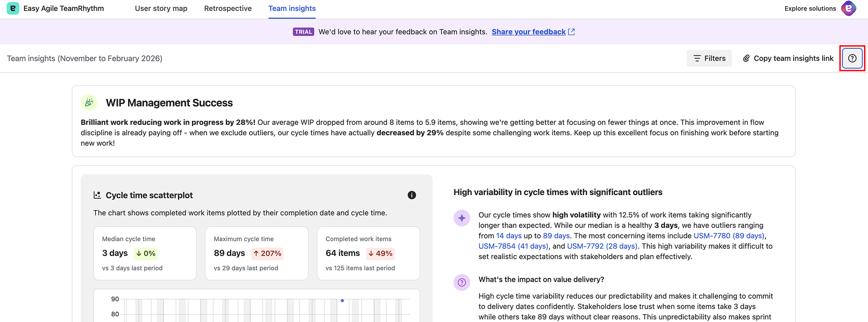The width and height of the screenshot is (868, 322).
Task: Open the Filters menu
Action: pos(709,58)
